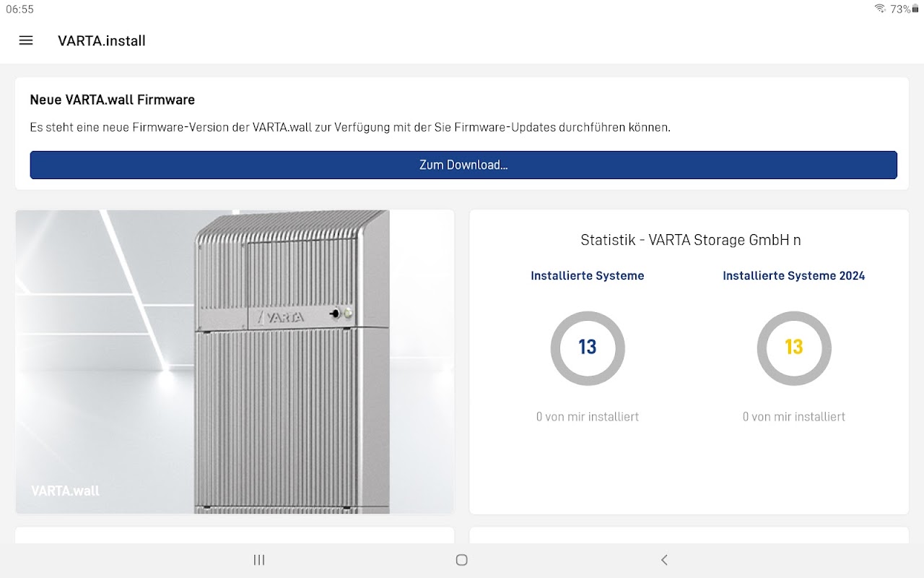
Task: Select the Statistik - VARTA Storage GmbH heading
Action: tap(691, 240)
